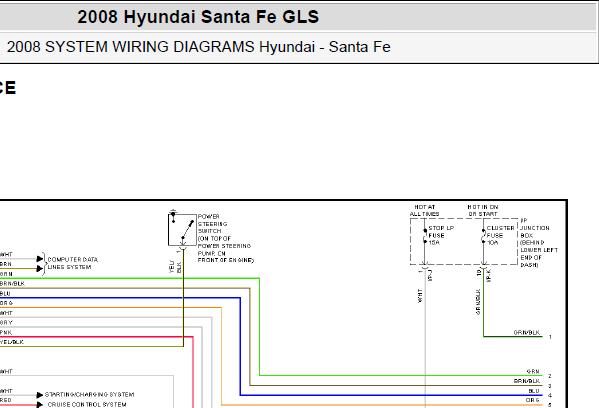Click the vertical YEL/BLK label under the steering switch
599x408 pixels.
(175, 267)
